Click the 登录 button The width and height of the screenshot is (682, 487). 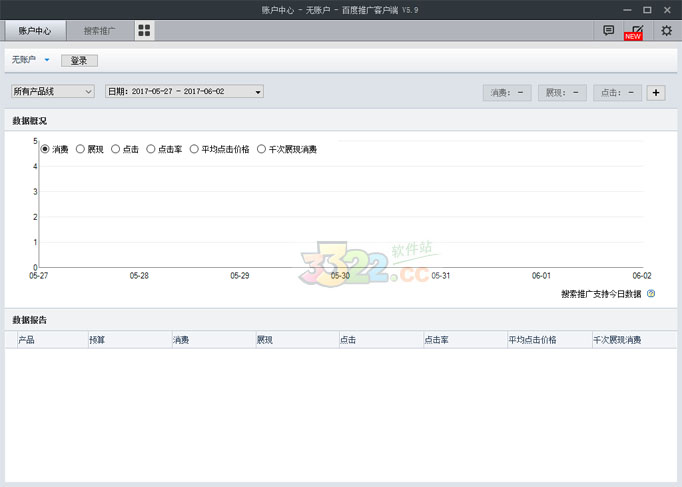[x=79, y=60]
